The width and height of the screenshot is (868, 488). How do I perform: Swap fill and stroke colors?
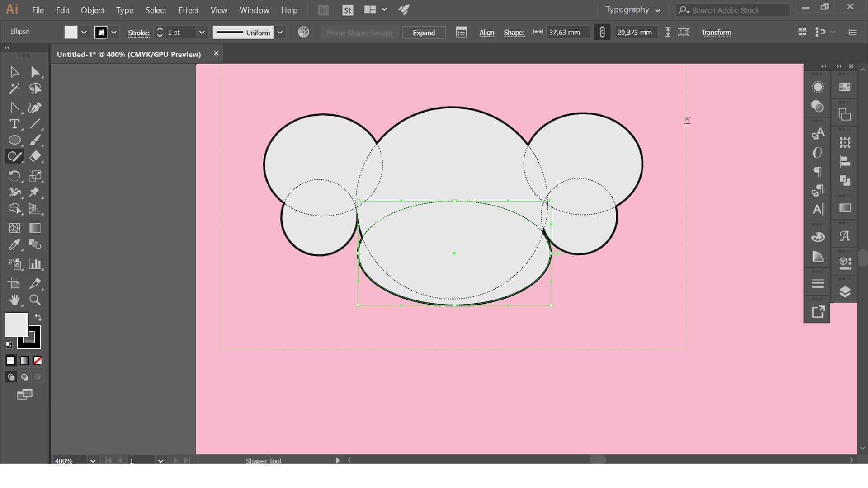point(38,318)
